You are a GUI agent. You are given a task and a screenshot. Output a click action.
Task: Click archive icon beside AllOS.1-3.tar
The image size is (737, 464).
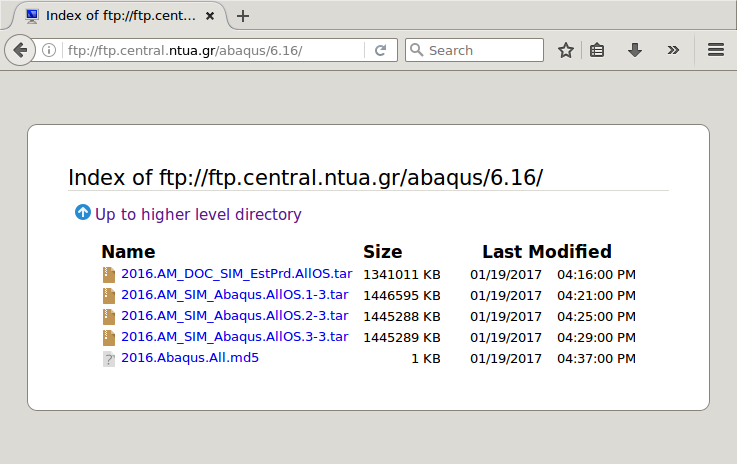pyautogui.click(x=109, y=296)
